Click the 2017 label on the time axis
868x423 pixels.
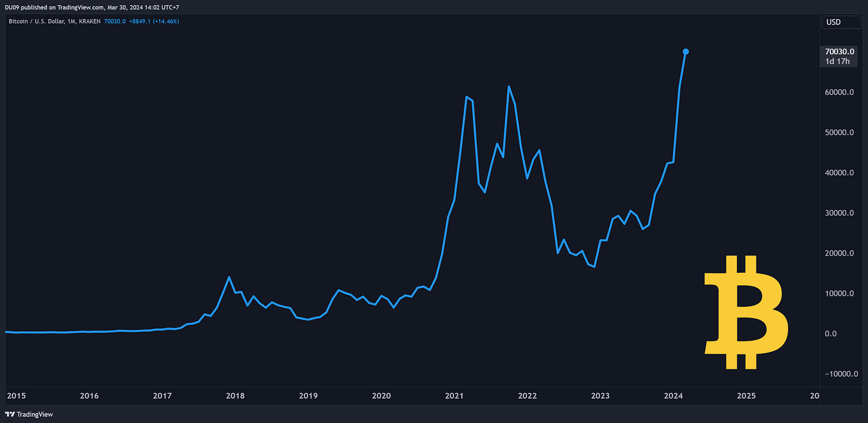click(162, 396)
